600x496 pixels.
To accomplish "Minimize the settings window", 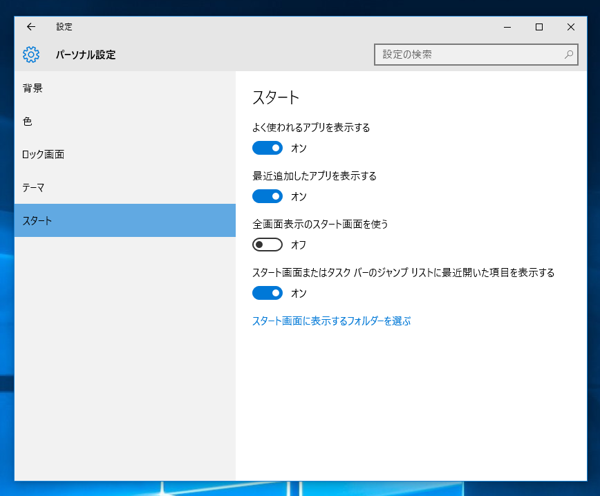I will (507, 27).
